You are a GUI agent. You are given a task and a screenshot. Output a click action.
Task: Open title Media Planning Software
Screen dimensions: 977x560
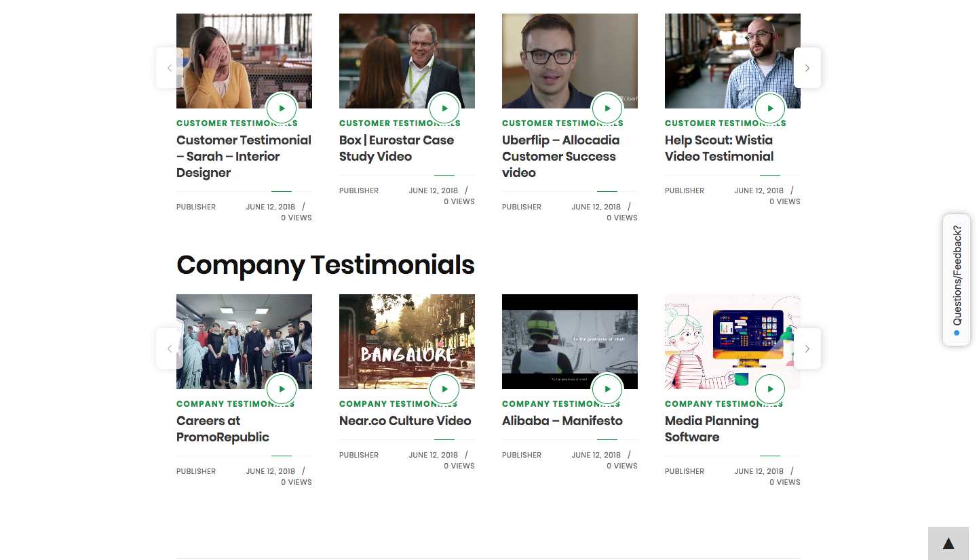point(712,429)
